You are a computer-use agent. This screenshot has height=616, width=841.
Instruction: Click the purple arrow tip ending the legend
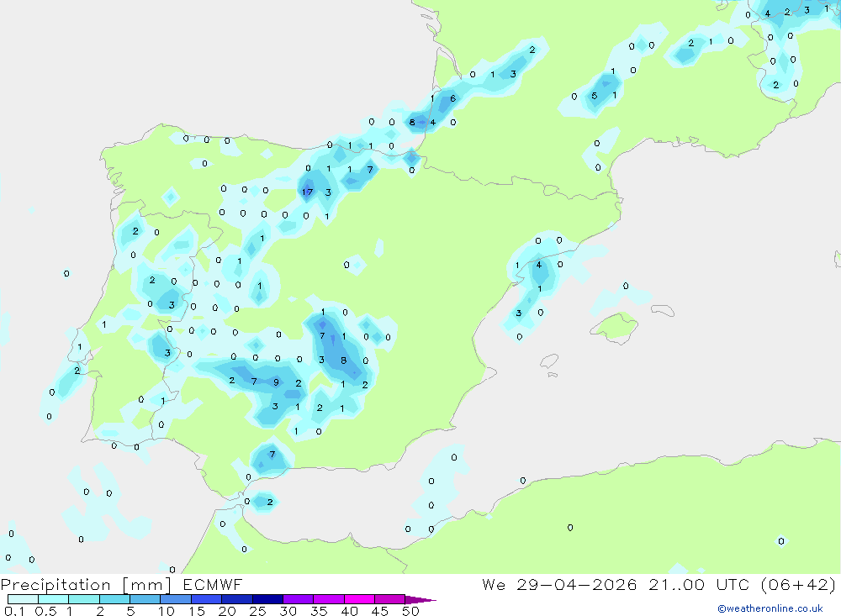[x=421, y=600]
